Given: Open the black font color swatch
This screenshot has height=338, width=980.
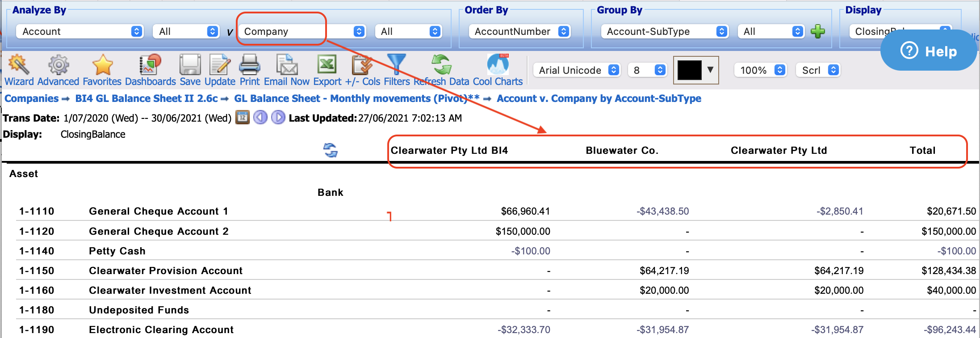Looking at the screenshot, I should 695,70.
